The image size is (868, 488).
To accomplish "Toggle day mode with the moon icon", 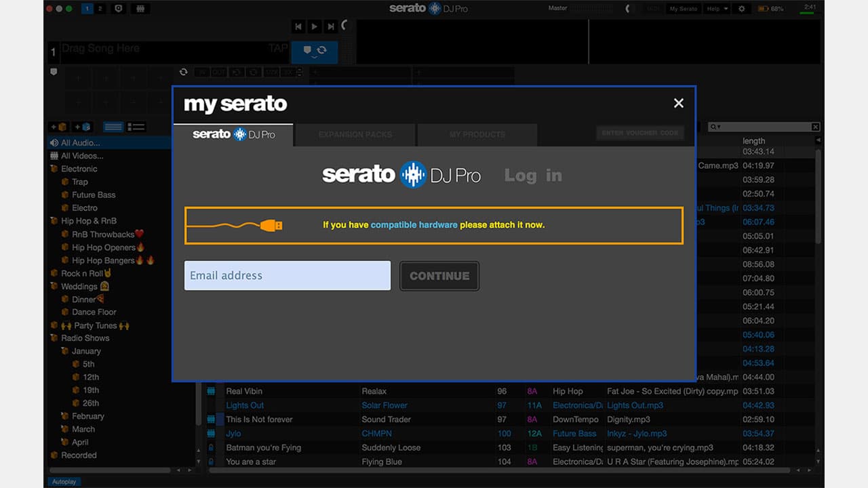I will click(x=628, y=9).
